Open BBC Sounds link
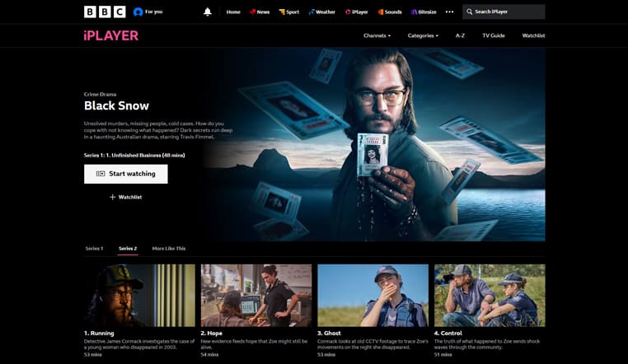The height and width of the screenshot is (364, 628). click(390, 12)
